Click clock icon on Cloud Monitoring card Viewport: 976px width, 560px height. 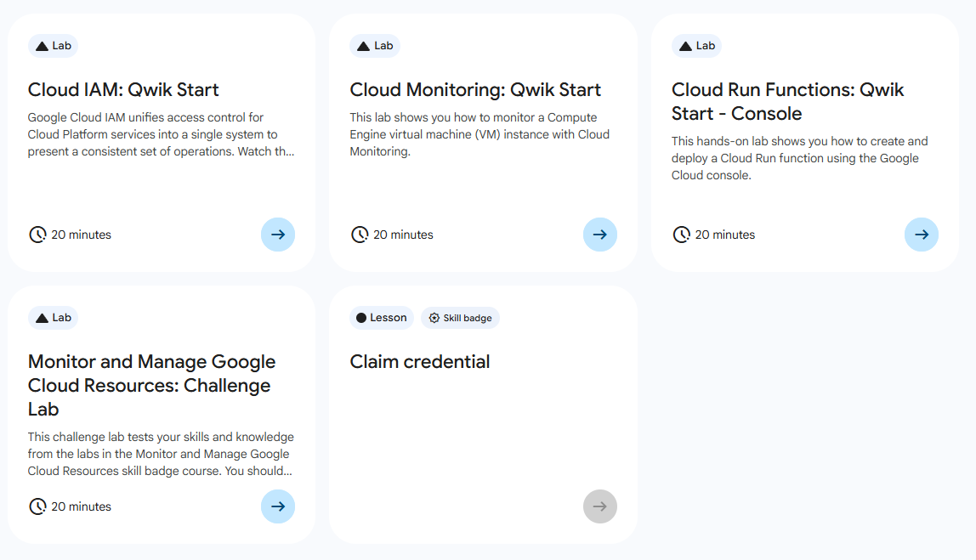[360, 235]
